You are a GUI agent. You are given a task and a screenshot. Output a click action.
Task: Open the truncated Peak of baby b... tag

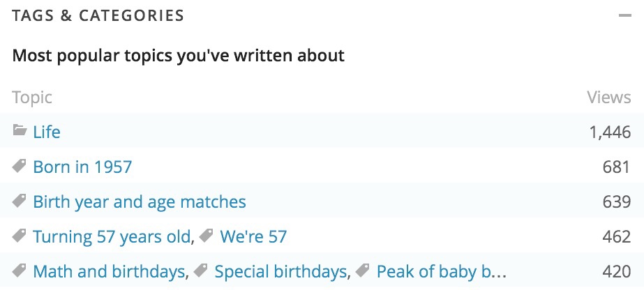(441, 272)
